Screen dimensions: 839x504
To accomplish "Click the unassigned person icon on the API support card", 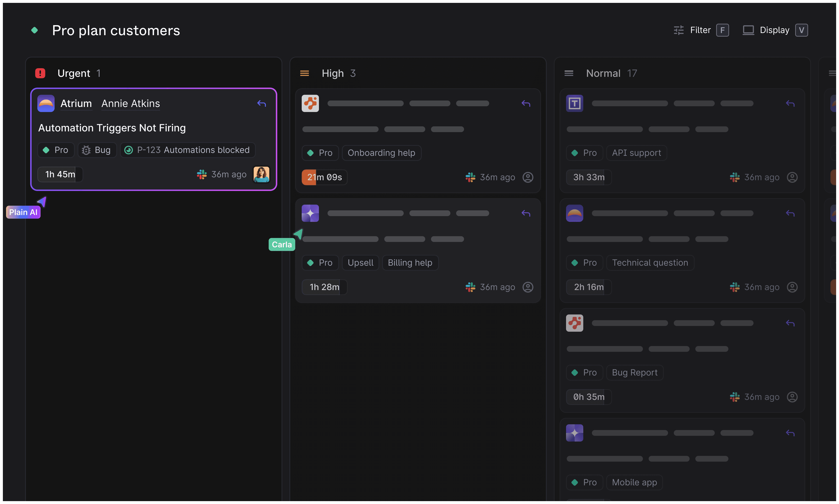I will [792, 177].
